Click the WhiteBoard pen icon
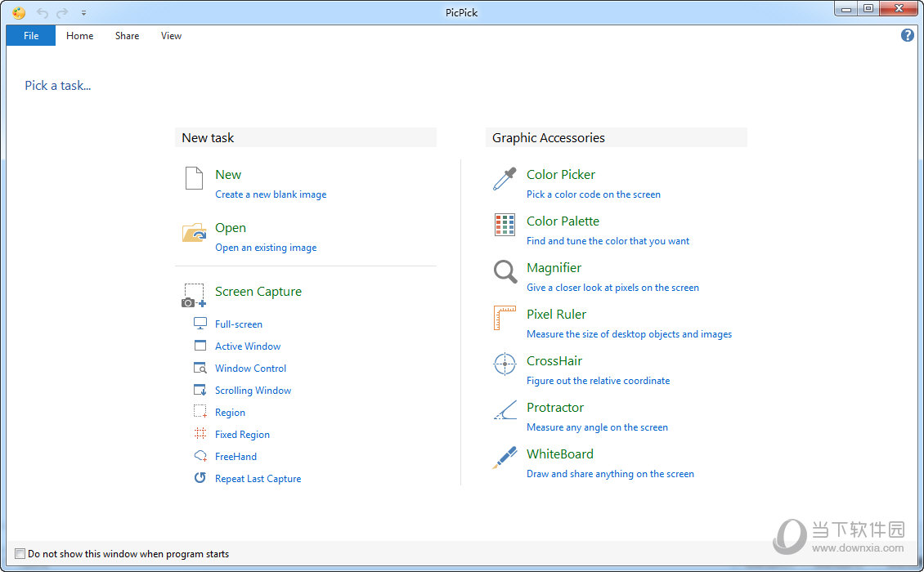This screenshot has height=572, width=924. [505, 457]
